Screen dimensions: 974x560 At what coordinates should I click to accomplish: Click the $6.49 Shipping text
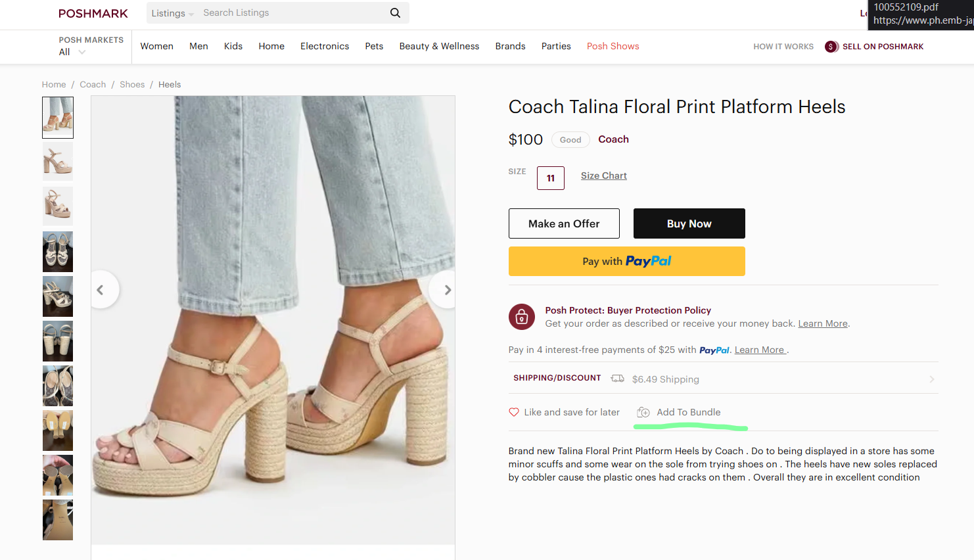[666, 379]
